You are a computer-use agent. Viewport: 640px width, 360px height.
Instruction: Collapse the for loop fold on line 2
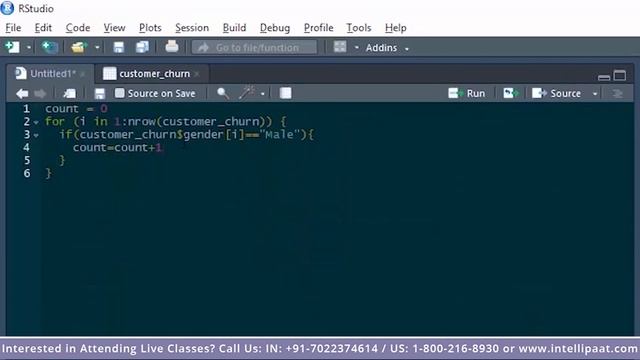tap(36, 122)
